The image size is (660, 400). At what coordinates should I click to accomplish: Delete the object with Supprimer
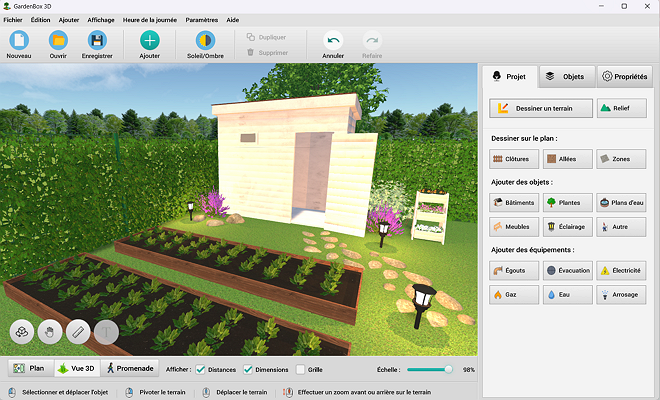tap(267, 53)
